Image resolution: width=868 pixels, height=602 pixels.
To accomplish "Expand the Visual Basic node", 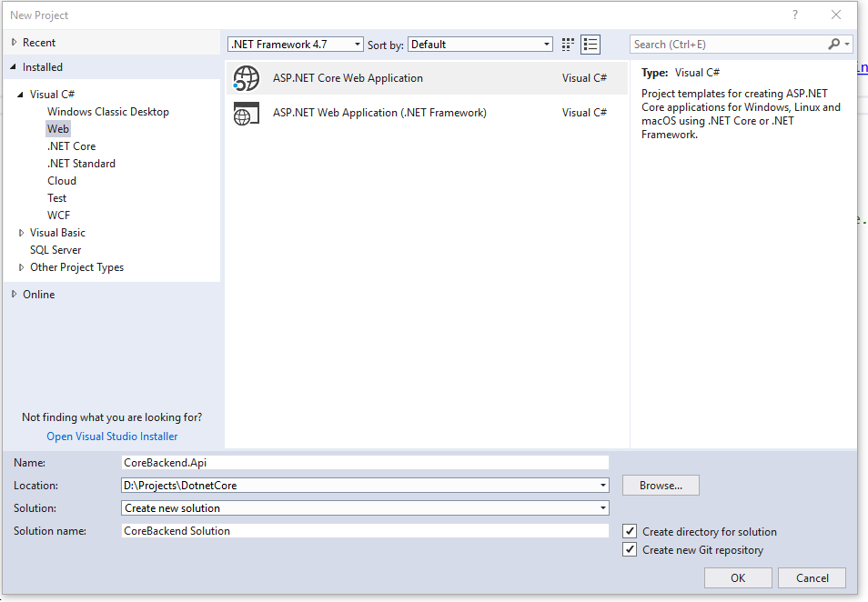I will 22,233.
